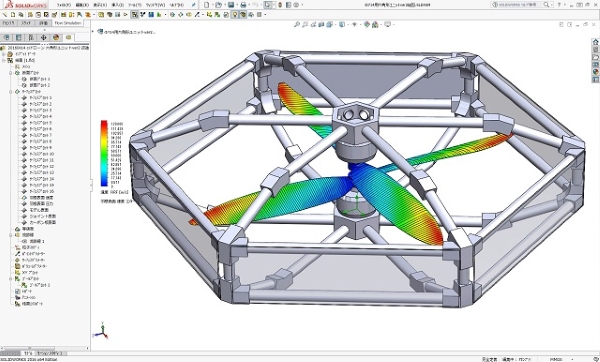600x362 pixels.
Task: Open the Window menu with (W) accelerator
Action: (x=155, y=5)
